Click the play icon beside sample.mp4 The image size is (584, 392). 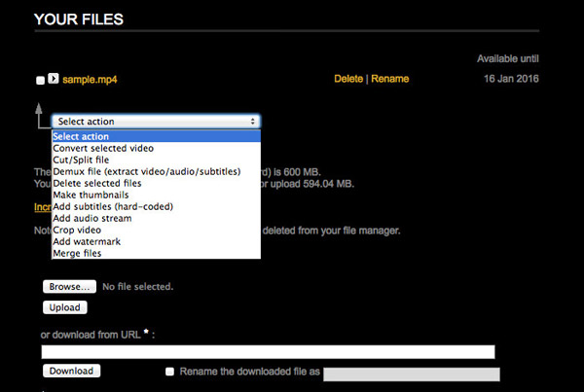click(54, 79)
